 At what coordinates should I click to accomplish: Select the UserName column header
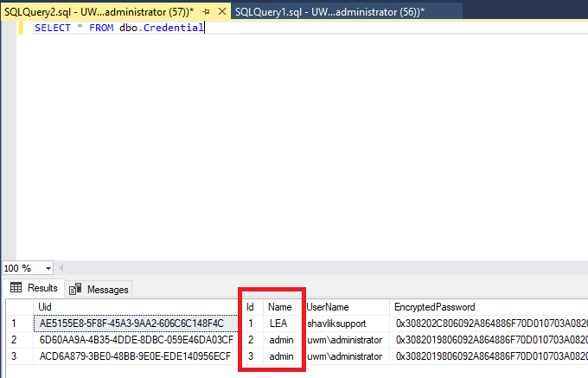pos(347,307)
